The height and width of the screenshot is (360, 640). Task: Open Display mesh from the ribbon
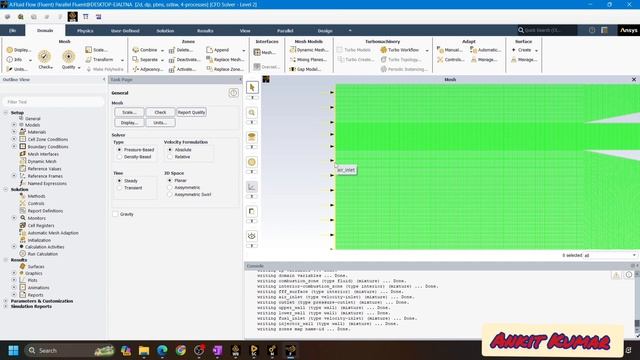tap(18, 50)
